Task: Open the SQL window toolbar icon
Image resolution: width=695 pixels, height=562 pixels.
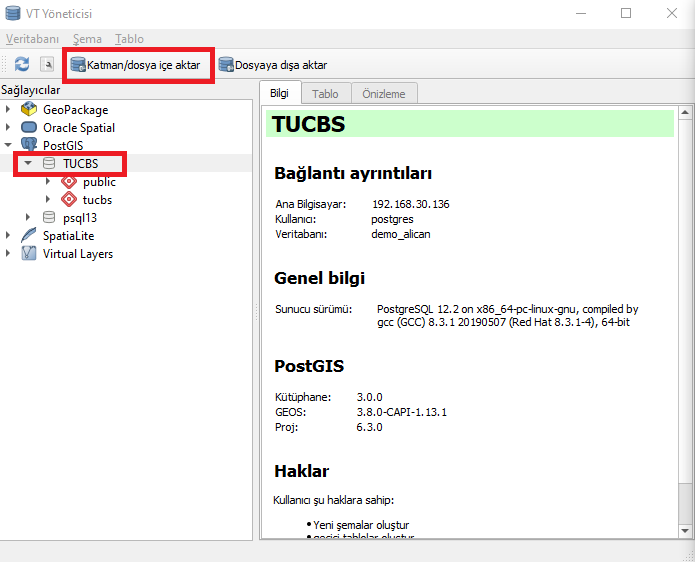Action: pyautogui.click(x=47, y=64)
